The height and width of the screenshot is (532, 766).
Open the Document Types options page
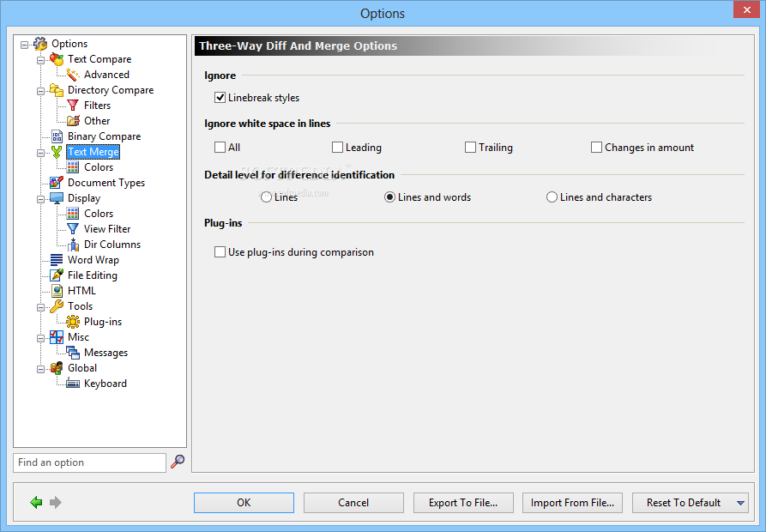pyautogui.click(x=106, y=183)
